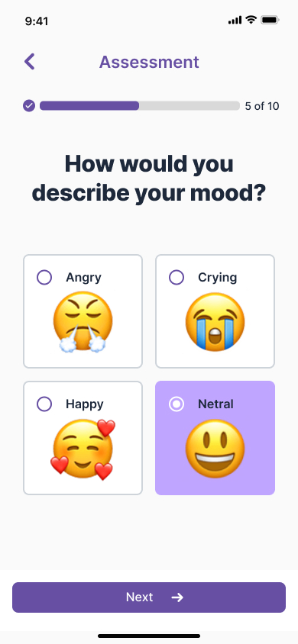298x644 pixels.
Task: Click the arrow inside the Next button
Action: click(x=177, y=597)
